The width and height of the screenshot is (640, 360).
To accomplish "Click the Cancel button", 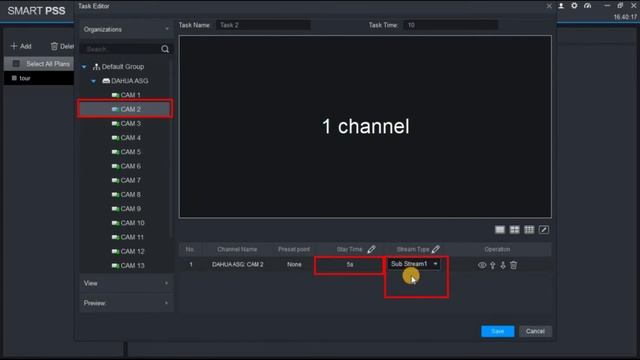I will point(535,331).
